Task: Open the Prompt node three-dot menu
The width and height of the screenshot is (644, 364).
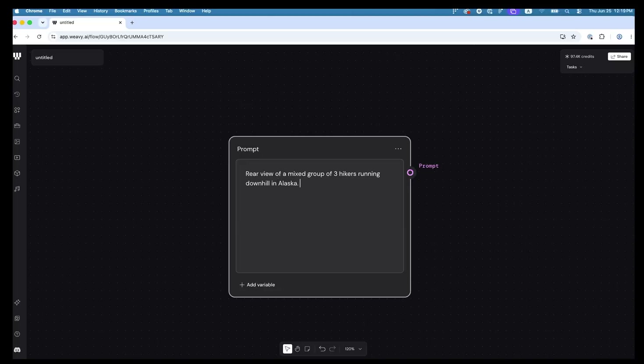Action: [x=398, y=149]
